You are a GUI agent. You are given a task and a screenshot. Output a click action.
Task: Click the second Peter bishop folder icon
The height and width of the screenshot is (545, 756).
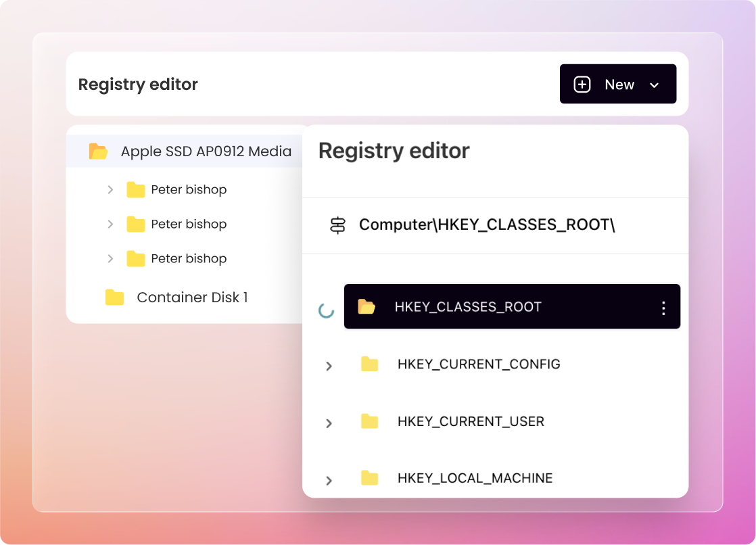(136, 224)
